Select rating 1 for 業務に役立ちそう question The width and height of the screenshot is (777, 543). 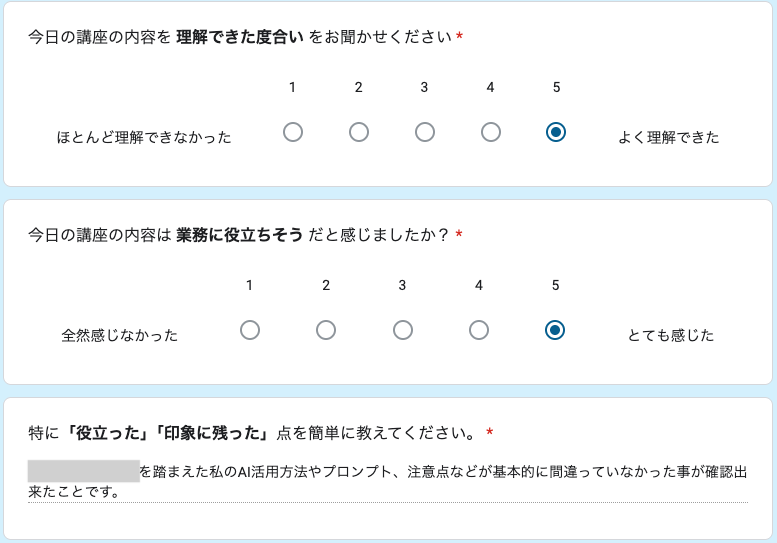[250, 330]
